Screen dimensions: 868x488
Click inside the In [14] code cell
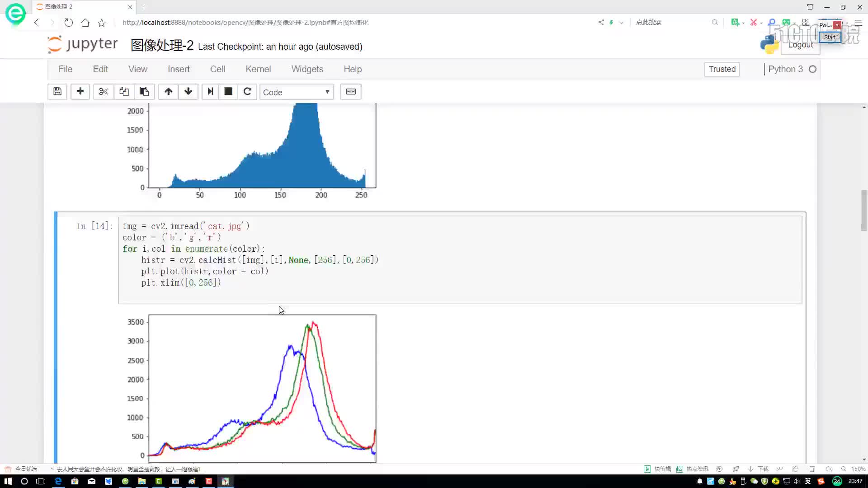tap(460, 260)
